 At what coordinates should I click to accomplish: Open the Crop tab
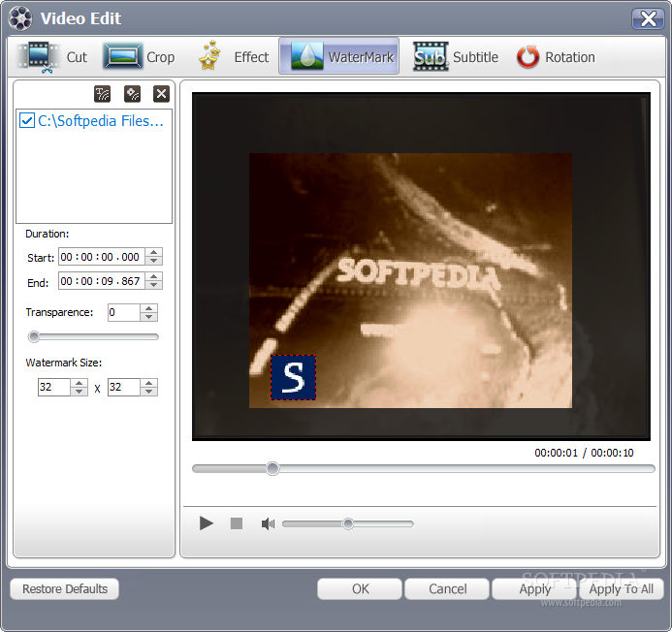point(140,57)
